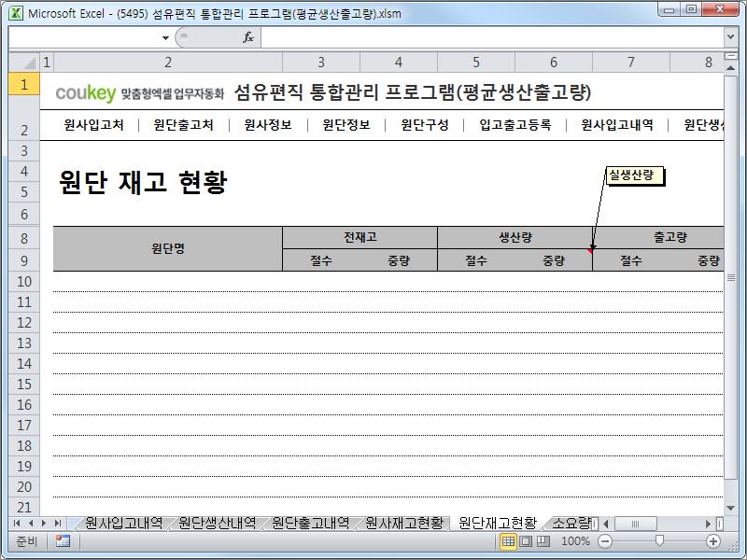Image resolution: width=747 pixels, height=560 pixels.
Task: Select column header 2
Action: click(x=168, y=63)
